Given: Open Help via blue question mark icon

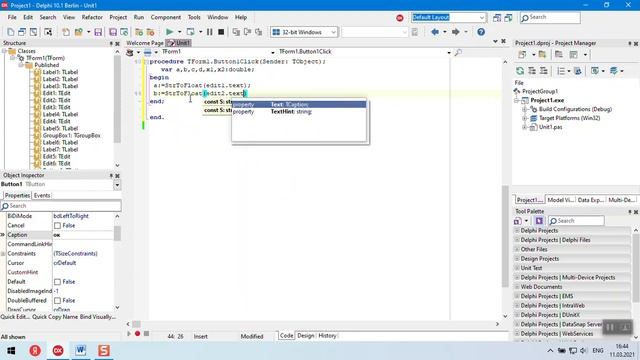Looking at the screenshot, I should click(481, 32).
